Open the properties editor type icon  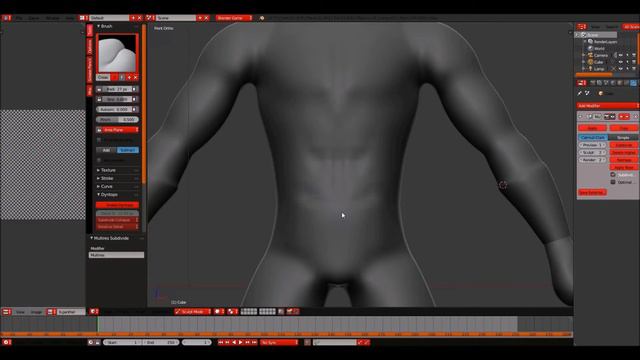point(581,83)
